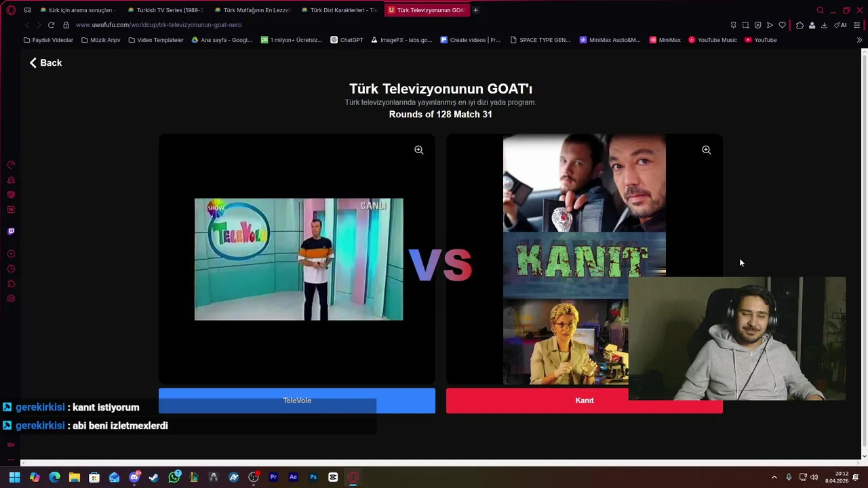
Task: Zoom the TeleVole image with magnifier icon
Action: (419, 150)
